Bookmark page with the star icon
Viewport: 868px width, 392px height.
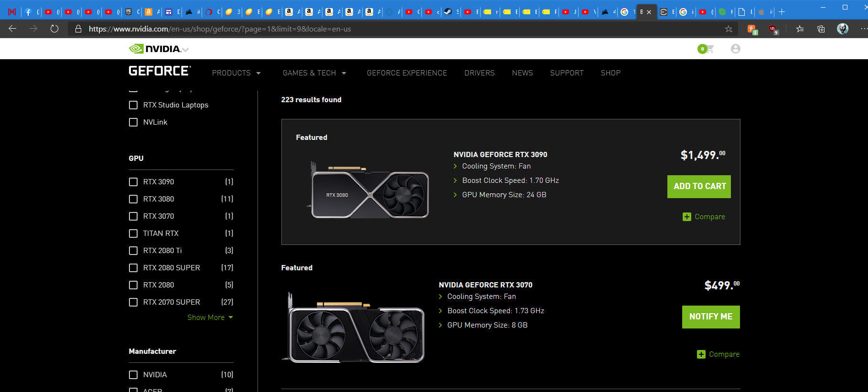point(729,29)
